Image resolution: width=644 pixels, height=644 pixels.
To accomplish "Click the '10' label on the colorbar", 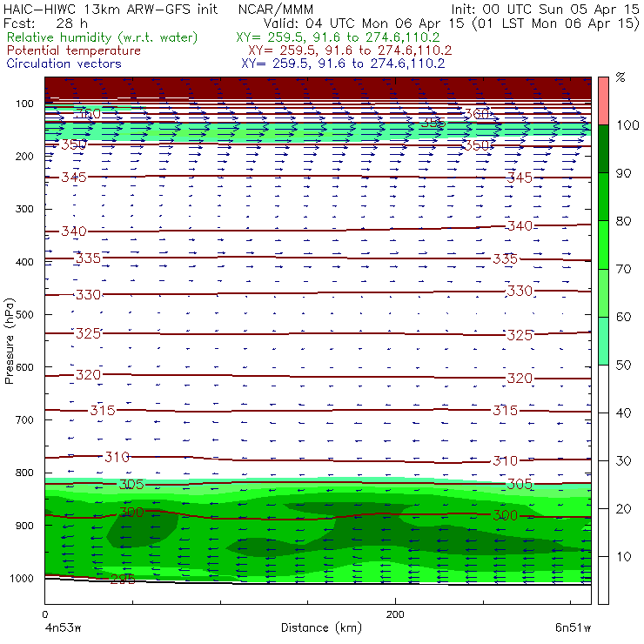I will point(623,556).
